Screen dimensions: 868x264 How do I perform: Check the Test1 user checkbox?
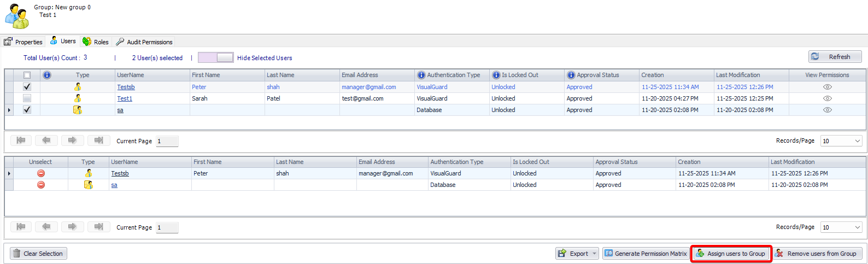point(27,98)
